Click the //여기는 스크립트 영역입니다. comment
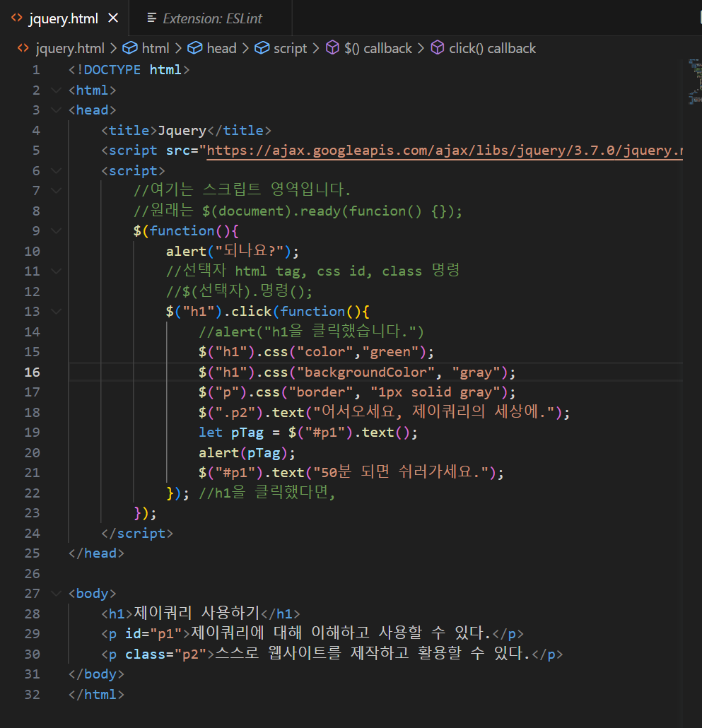The image size is (702, 728). (242, 190)
